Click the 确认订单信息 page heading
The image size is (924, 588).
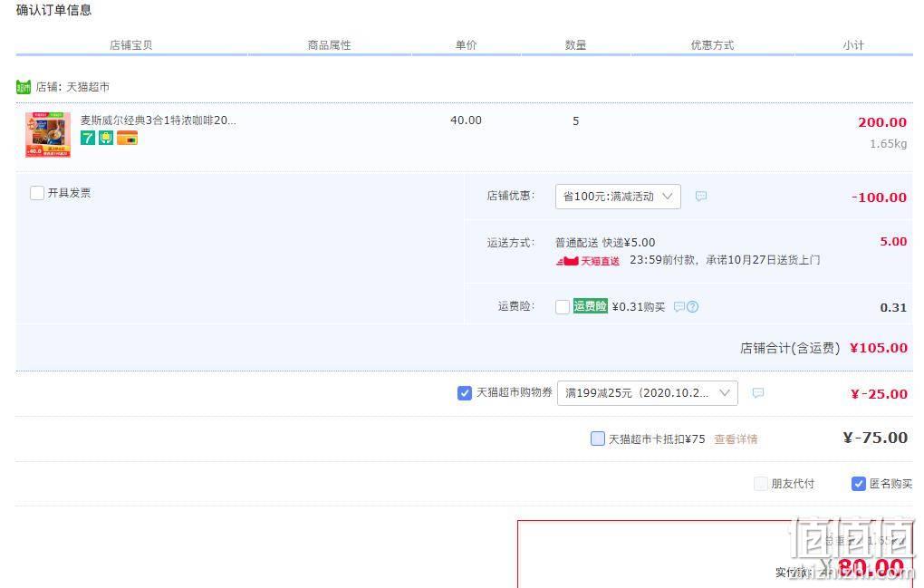[x=53, y=10]
